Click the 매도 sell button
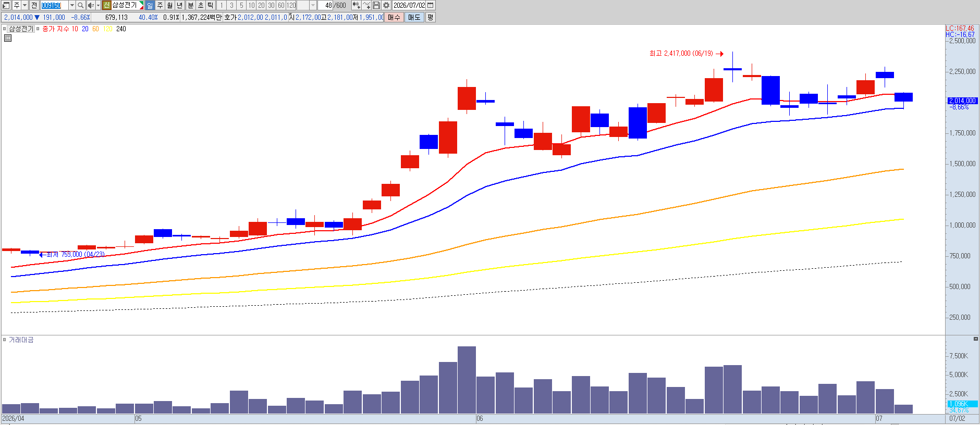 [x=414, y=17]
